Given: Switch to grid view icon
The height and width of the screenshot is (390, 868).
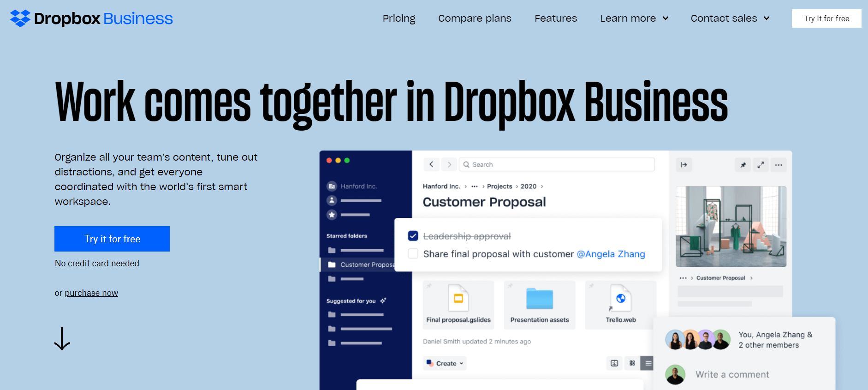Looking at the screenshot, I should click(x=632, y=363).
